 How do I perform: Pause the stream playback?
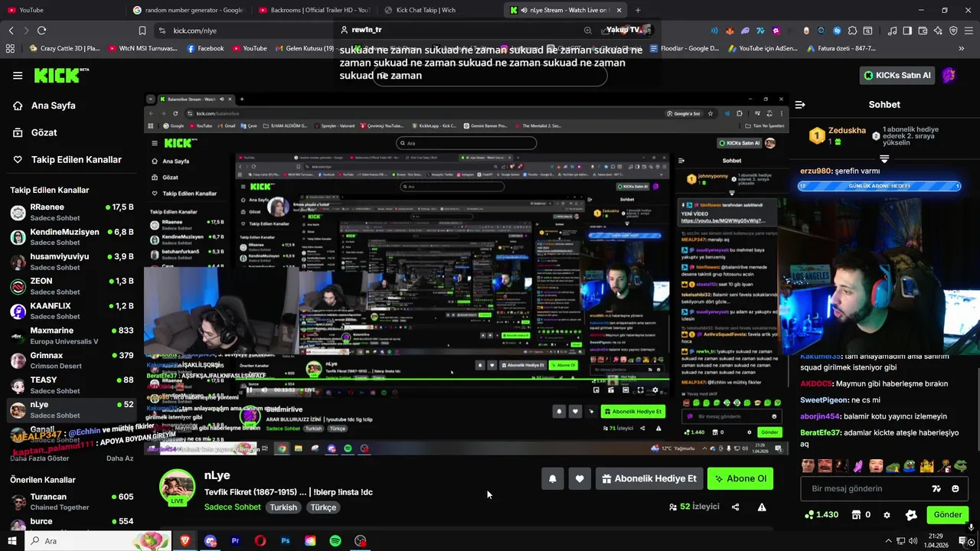pos(249,390)
